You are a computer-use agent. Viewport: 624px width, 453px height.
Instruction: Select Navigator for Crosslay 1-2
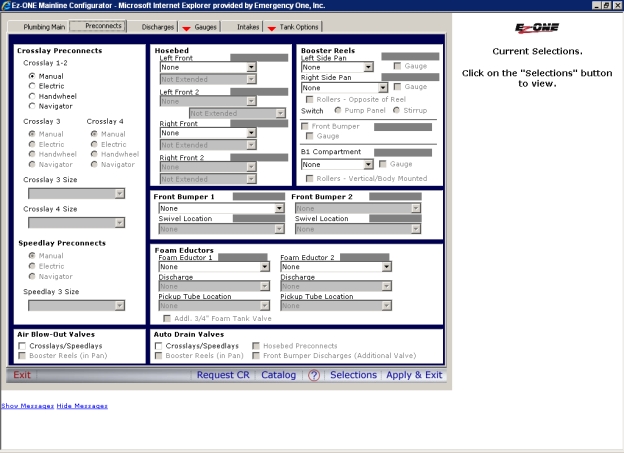(x=32, y=106)
